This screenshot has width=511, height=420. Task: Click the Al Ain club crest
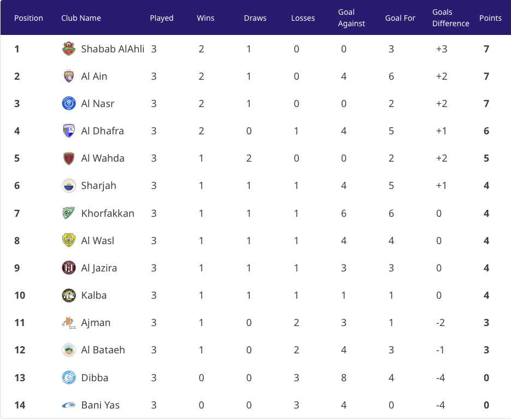click(x=69, y=76)
